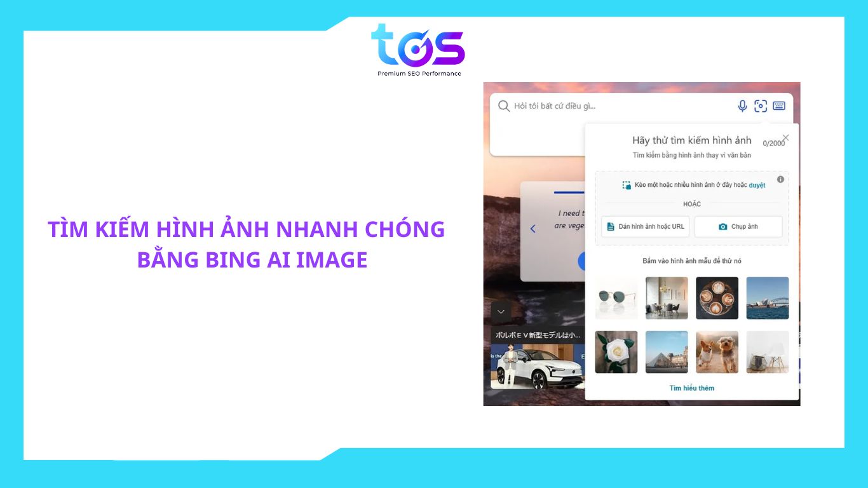Open the 'Tìm hiểu thêm' link
Image resolution: width=868 pixels, height=488 pixels.
[x=691, y=388]
